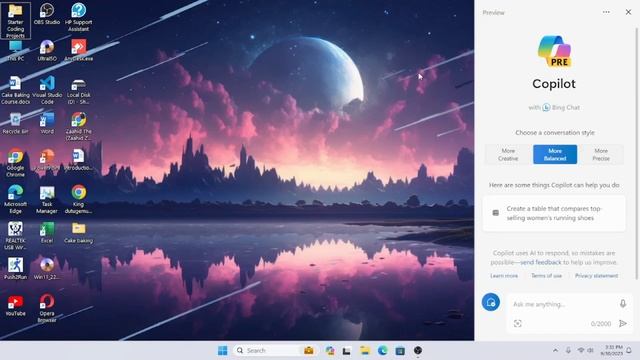Open the Starter Coding Projects folder shortcut
Viewport: 640px width, 360px height.
(16, 20)
